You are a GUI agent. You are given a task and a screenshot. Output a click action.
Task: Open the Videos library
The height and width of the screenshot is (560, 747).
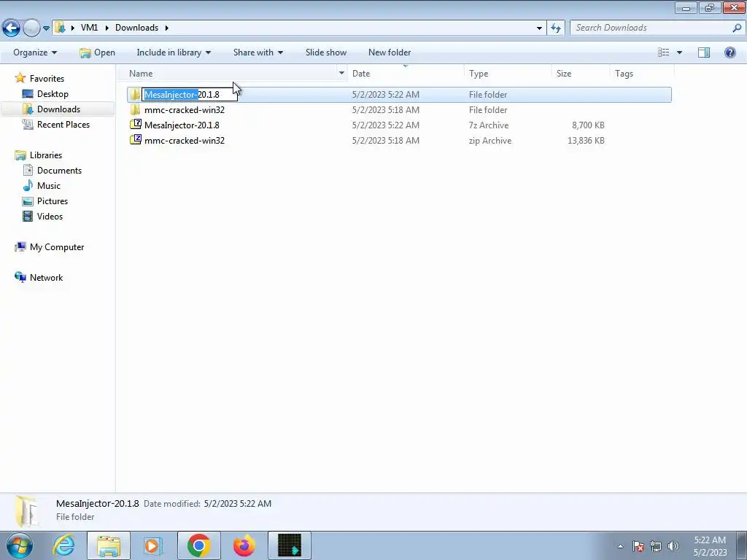50,216
